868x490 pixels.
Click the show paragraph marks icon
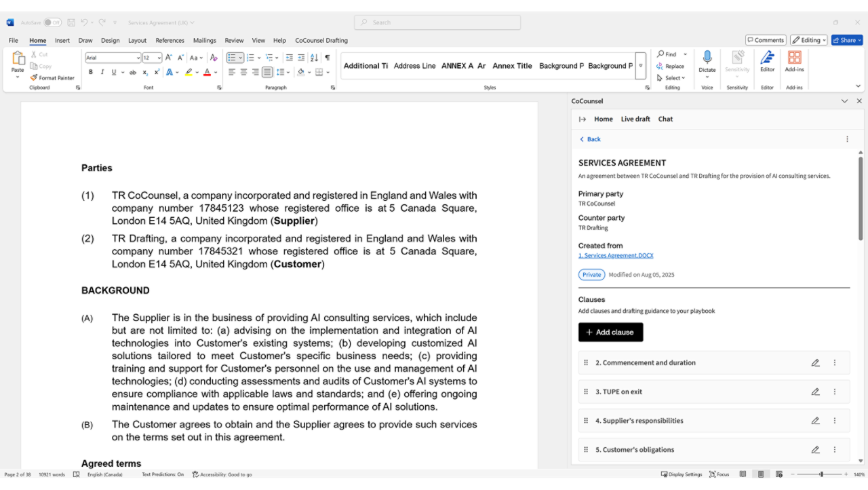(x=327, y=58)
